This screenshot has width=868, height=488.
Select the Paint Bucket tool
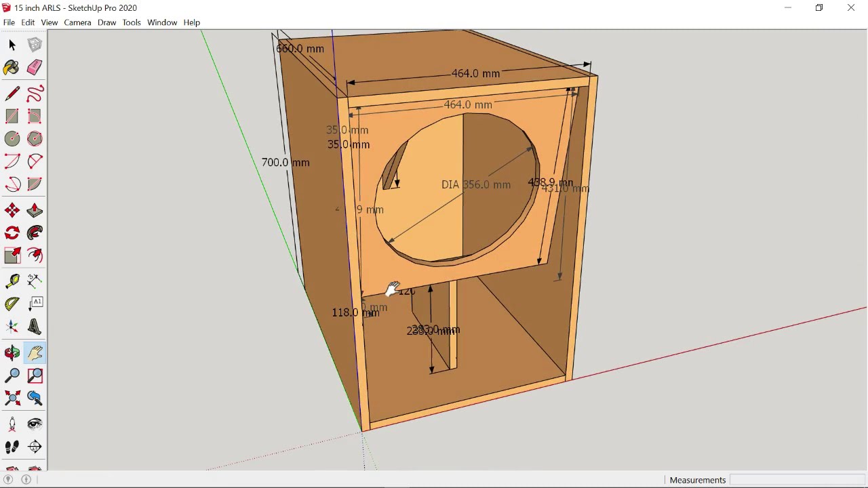[12, 67]
